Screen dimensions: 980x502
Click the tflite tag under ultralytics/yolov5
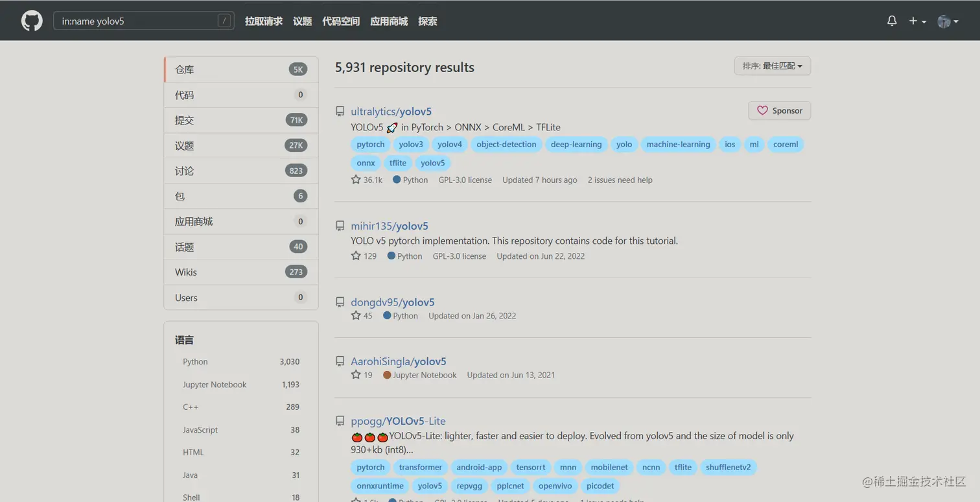398,163
